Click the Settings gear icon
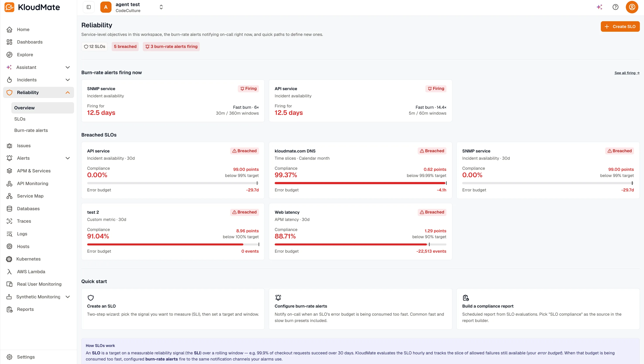This screenshot has width=644, height=364. (x=9, y=357)
